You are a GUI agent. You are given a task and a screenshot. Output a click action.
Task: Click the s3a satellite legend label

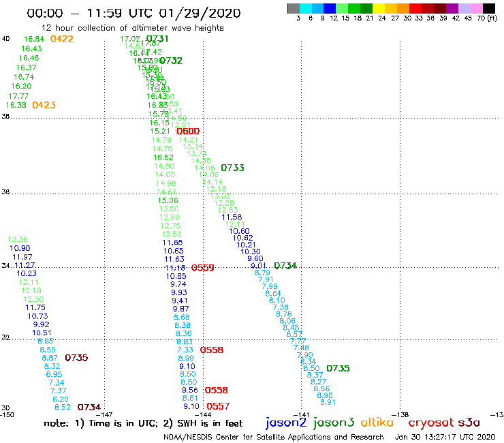469,423
